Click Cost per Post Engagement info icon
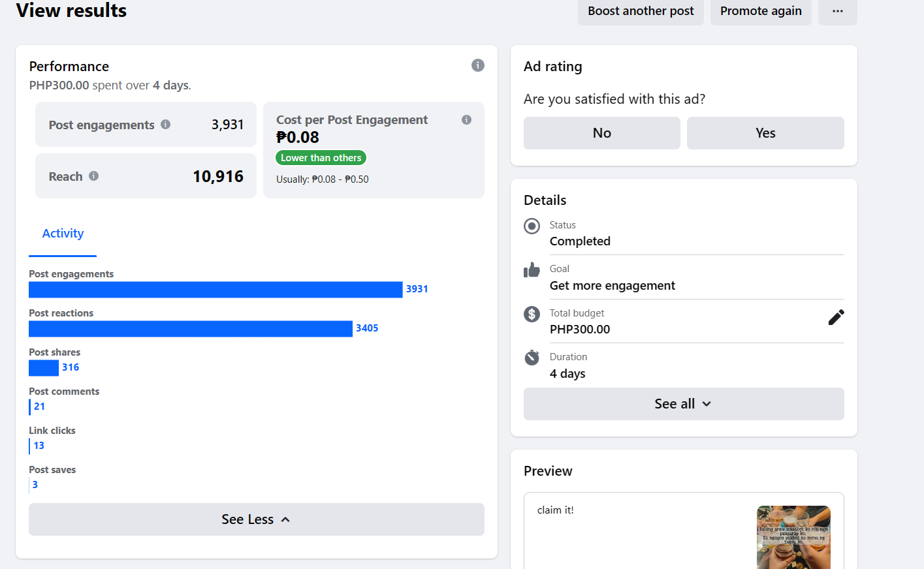 (466, 119)
